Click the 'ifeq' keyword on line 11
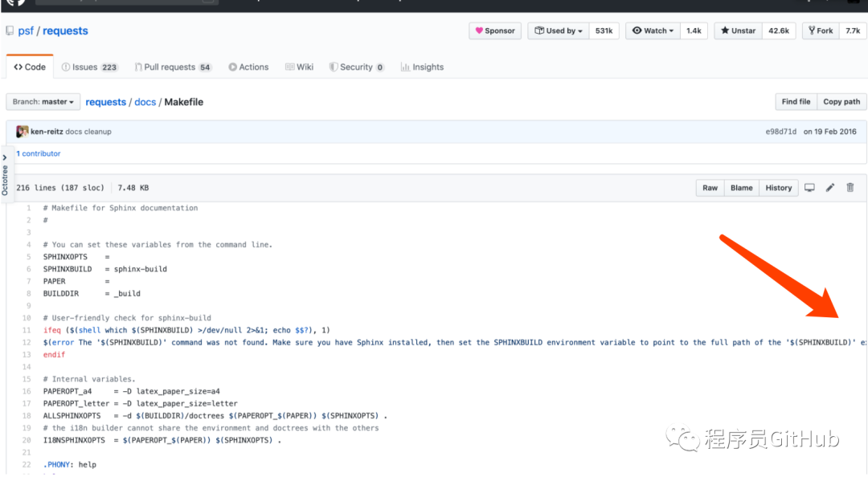Image resolution: width=868 pixels, height=477 pixels. pos(52,330)
